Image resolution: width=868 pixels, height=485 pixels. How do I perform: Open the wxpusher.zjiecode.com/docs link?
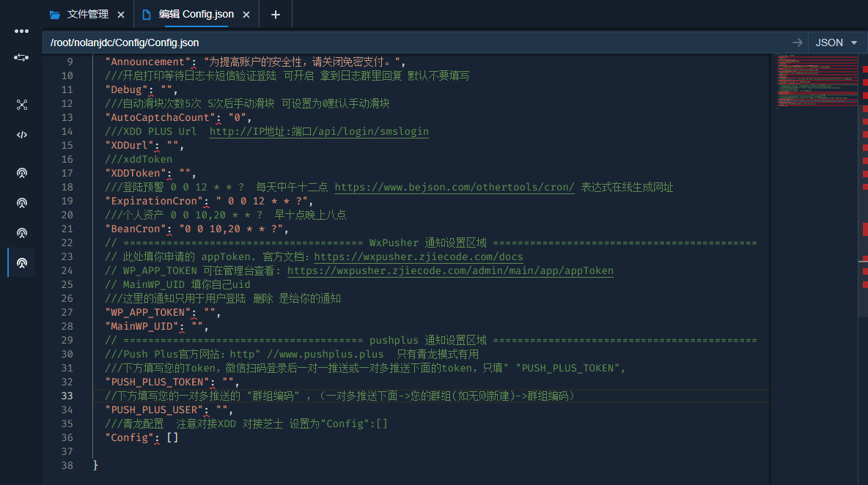point(419,256)
